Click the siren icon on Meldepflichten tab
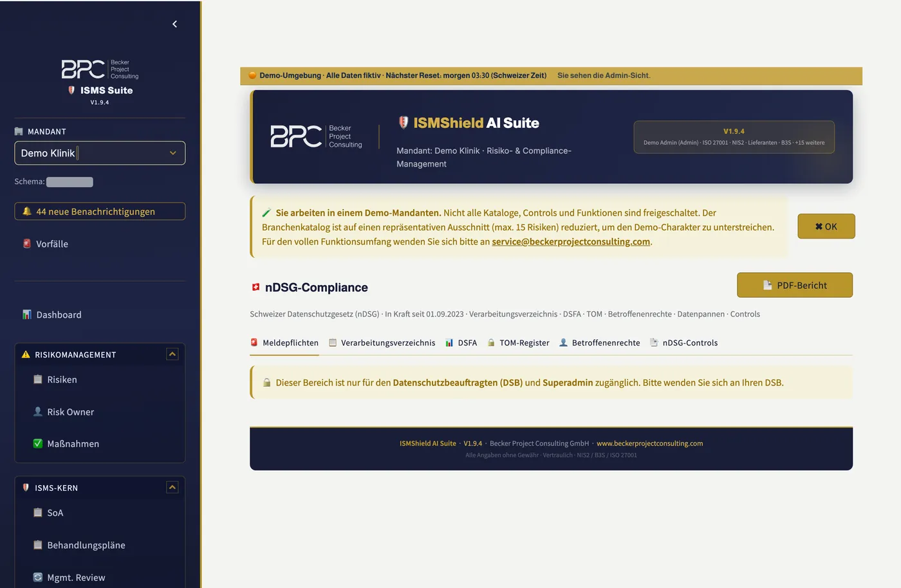Viewport: 901px width, 588px height. click(x=254, y=342)
